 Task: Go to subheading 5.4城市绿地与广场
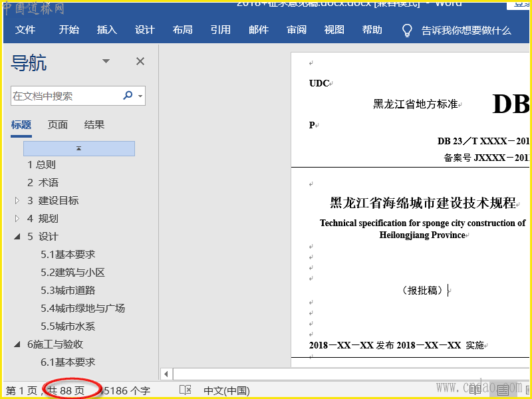[x=82, y=309]
